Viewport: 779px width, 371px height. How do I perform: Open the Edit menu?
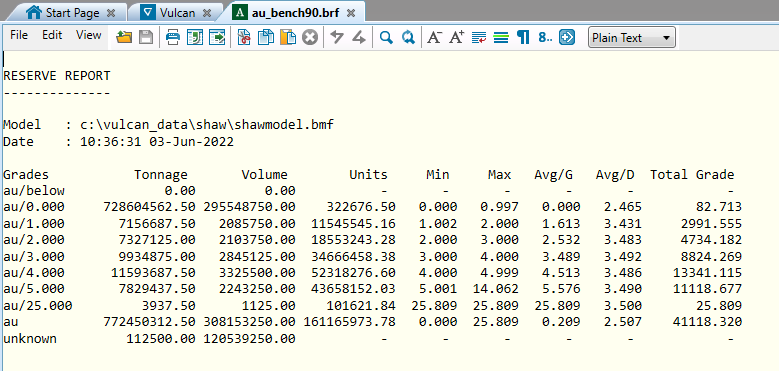click(x=52, y=35)
